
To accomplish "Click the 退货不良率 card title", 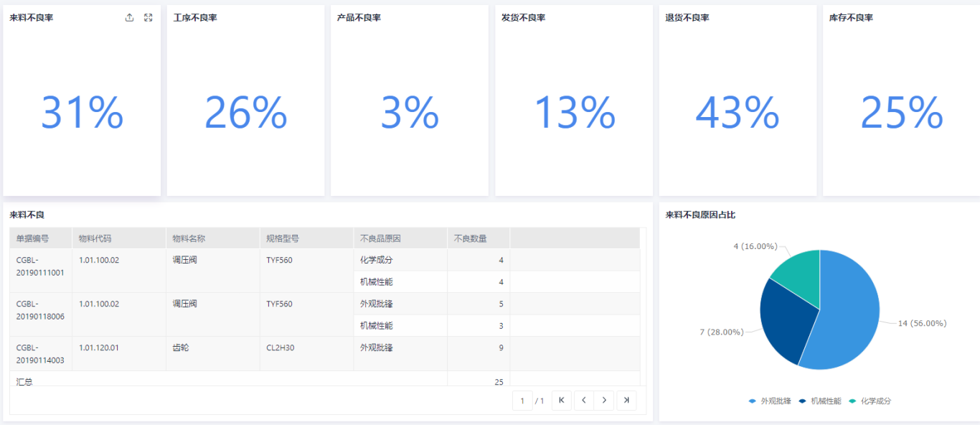I will (687, 18).
